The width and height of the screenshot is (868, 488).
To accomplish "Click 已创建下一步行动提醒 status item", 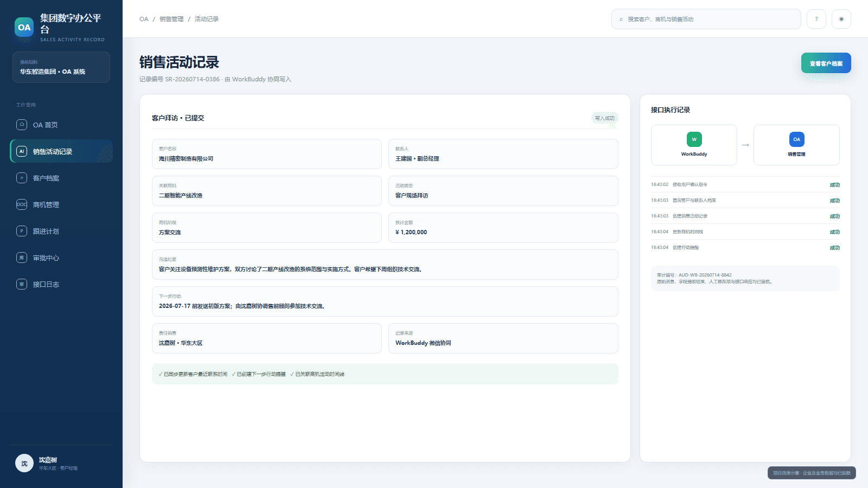I will click(258, 374).
